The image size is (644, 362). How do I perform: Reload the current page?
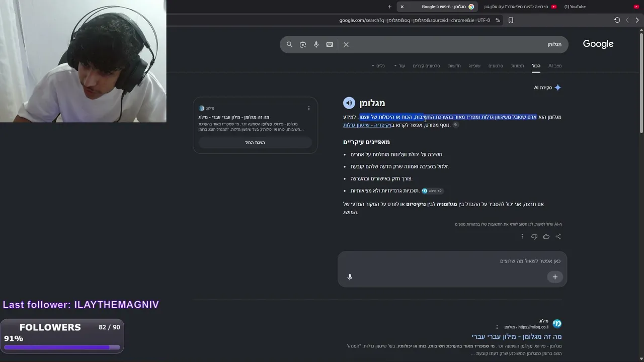(617, 20)
